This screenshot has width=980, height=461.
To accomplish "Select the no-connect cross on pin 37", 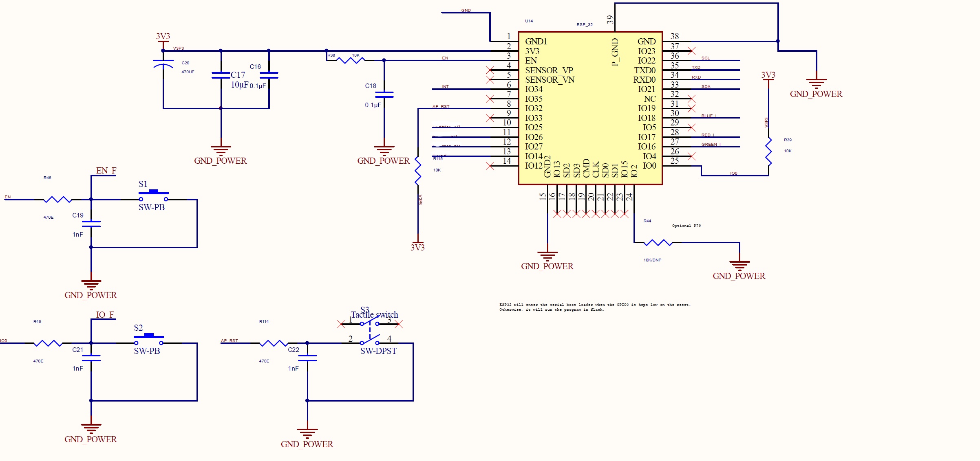I will pos(691,51).
